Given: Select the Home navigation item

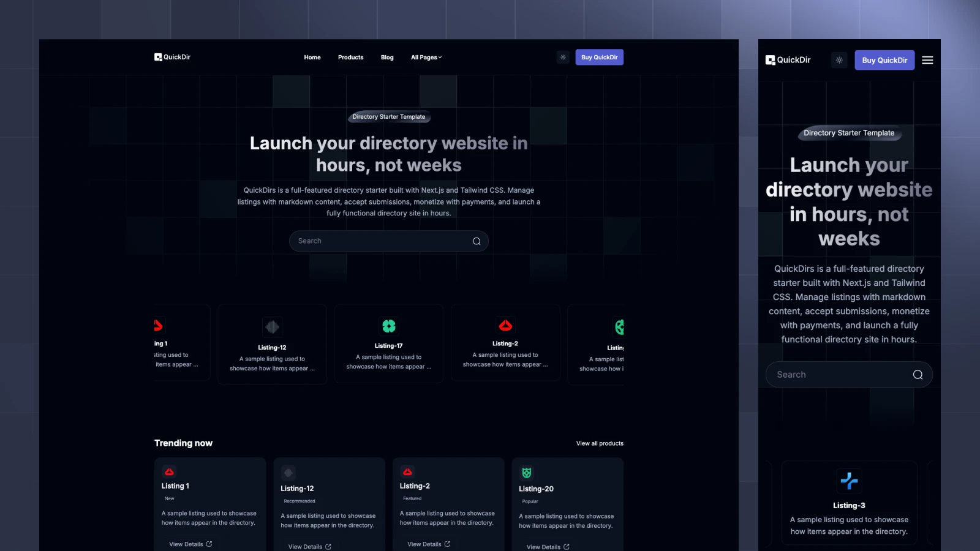Looking at the screenshot, I should (x=312, y=57).
